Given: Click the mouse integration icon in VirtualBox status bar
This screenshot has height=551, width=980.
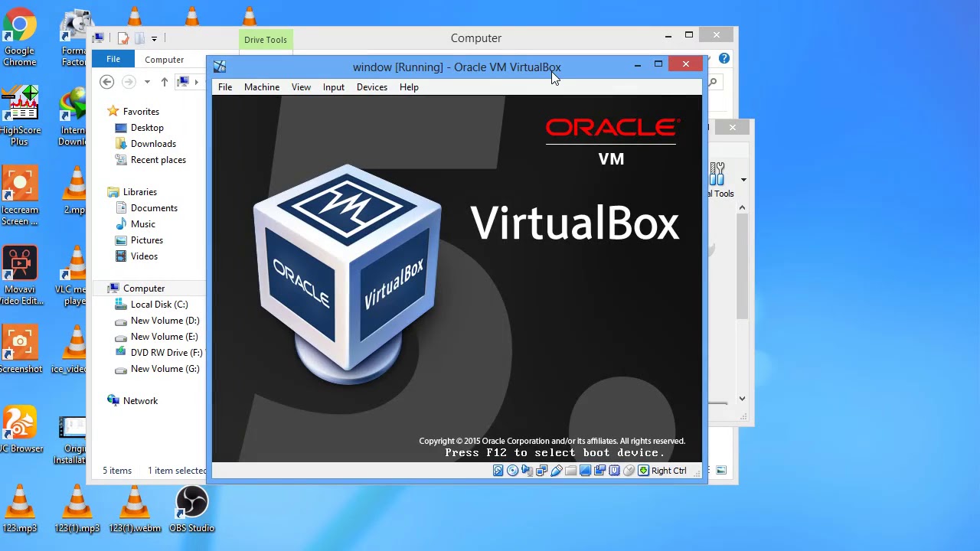Looking at the screenshot, I should coord(629,471).
